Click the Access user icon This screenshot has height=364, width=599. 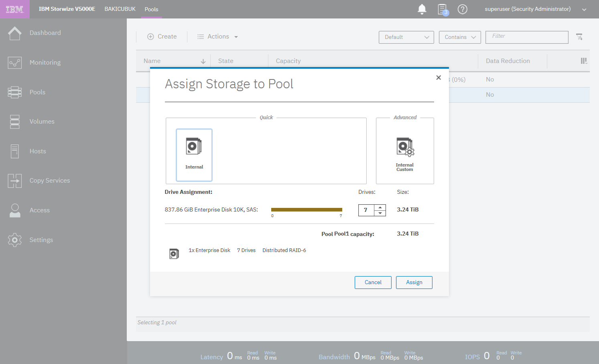[x=15, y=210]
